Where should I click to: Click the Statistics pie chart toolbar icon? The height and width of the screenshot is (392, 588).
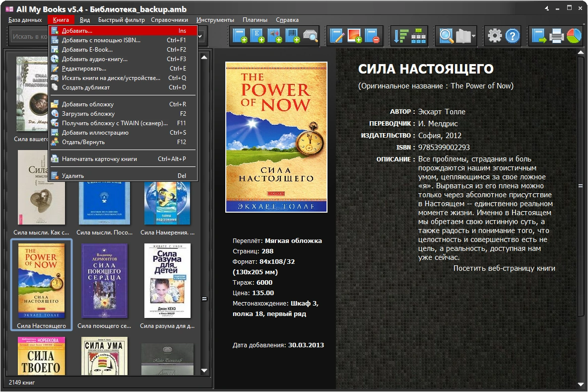click(x=574, y=36)
